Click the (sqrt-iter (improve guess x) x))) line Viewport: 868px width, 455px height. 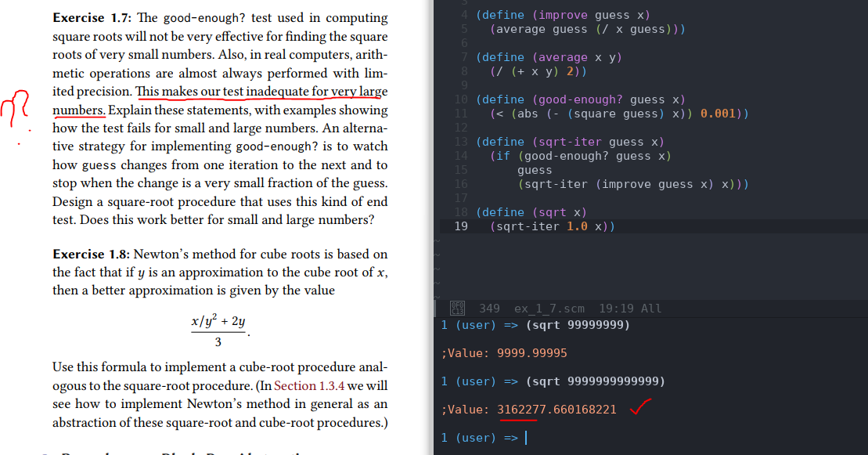coord(633,185)
